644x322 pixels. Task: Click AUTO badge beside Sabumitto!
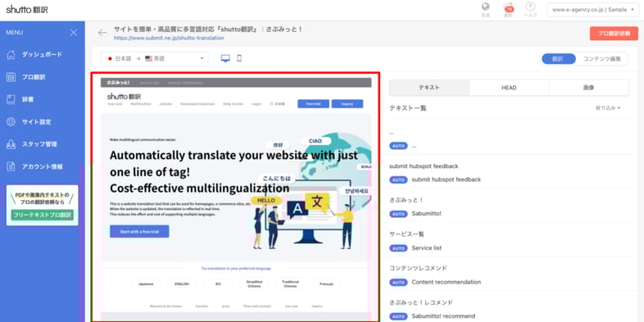[398, 214]
